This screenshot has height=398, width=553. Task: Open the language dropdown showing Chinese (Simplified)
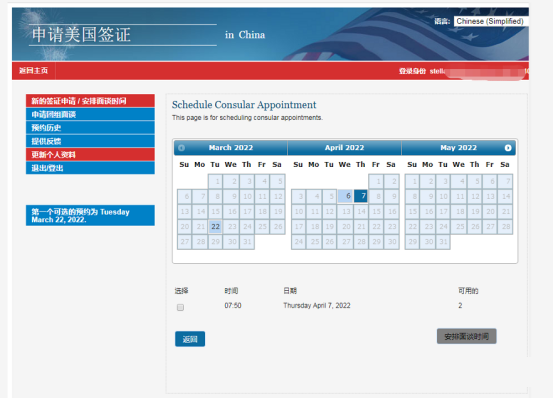pos(491,21)
